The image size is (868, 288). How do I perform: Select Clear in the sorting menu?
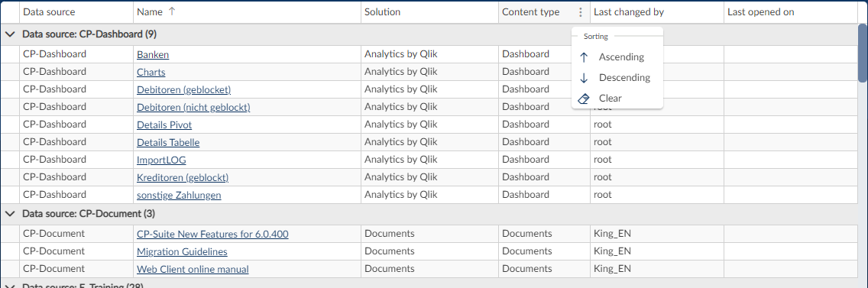coord(617,98)
